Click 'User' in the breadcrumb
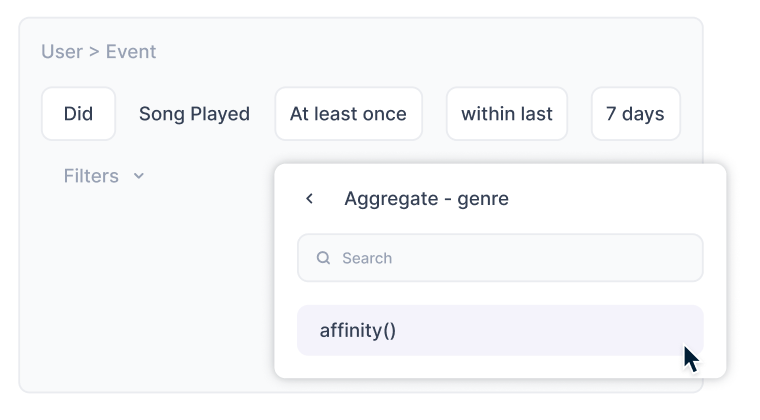This screenshot has height=420, width=760. point(62,52)
